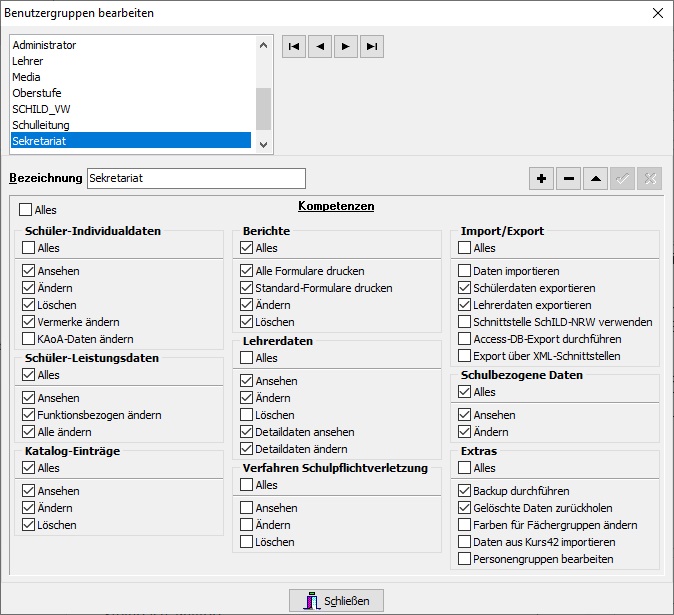Uncheck Alles under Schüler-Leistungsdaten
Viewport: 674px width, 615px height.
click(28, 375)
